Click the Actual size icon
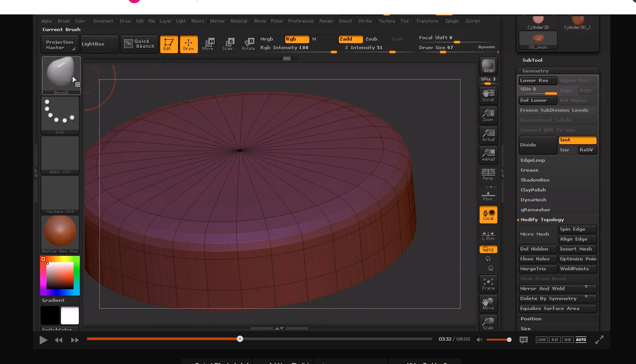The height and width of the screenshot is (364, 636). 488,135
